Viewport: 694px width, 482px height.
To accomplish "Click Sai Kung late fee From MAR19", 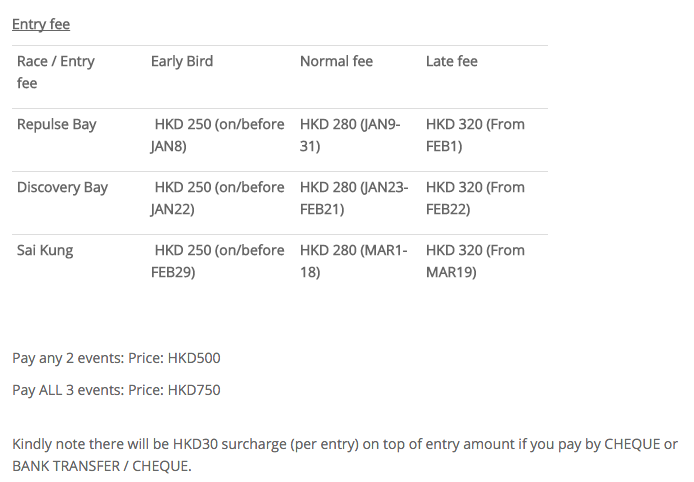I will (x=475, y=261).
